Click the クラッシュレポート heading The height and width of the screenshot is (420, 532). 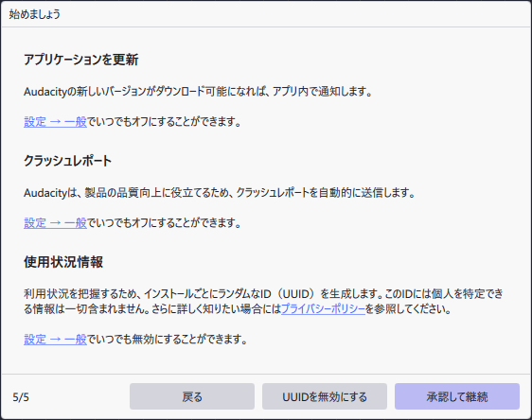67,161
